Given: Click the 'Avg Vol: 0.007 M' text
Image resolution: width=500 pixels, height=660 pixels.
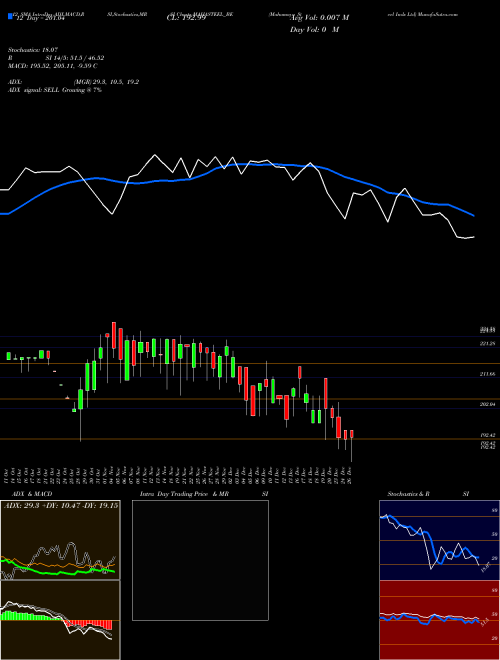Looking at the screenshot, I should (319, 18).
